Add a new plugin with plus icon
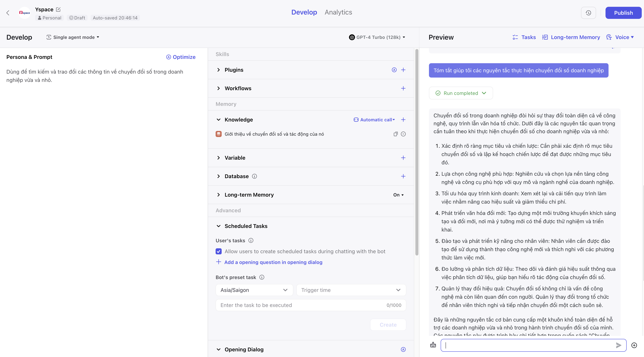This screenshot has height=357, width=644. point(403,70)
